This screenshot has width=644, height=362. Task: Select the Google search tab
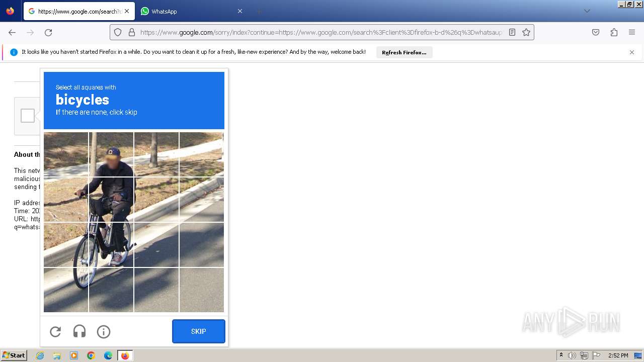point(78,11)
